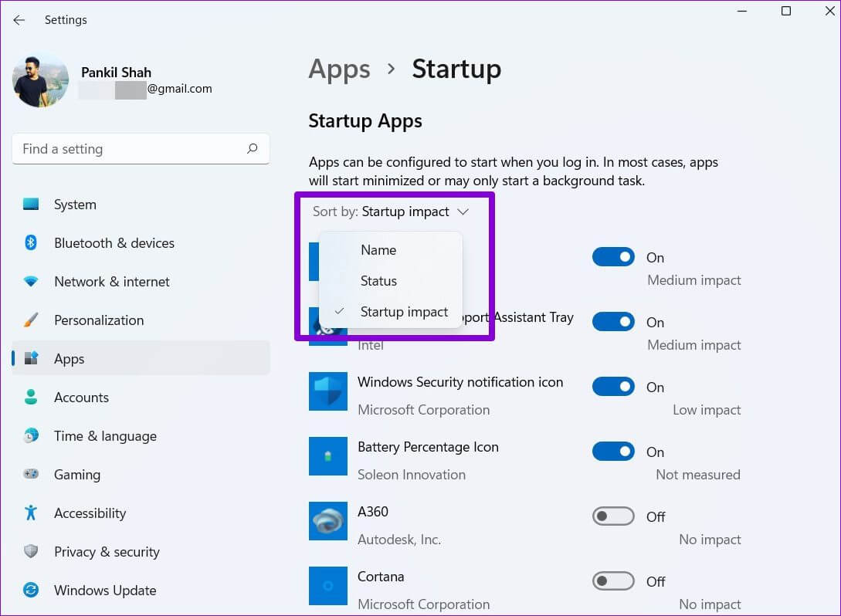Turn on the Cortana startup toggle
Image resolution: width=841 pixels, height=616 pixels.
(x=613, y=581)
